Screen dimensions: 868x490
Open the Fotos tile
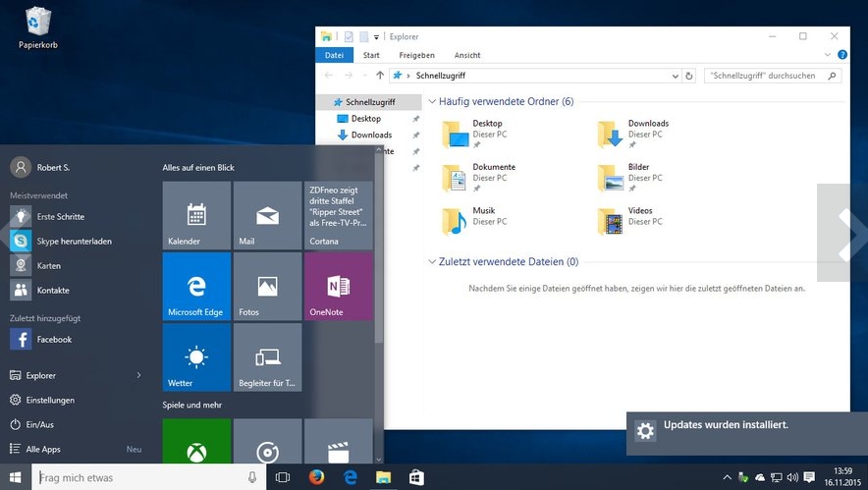click(267, 287)
